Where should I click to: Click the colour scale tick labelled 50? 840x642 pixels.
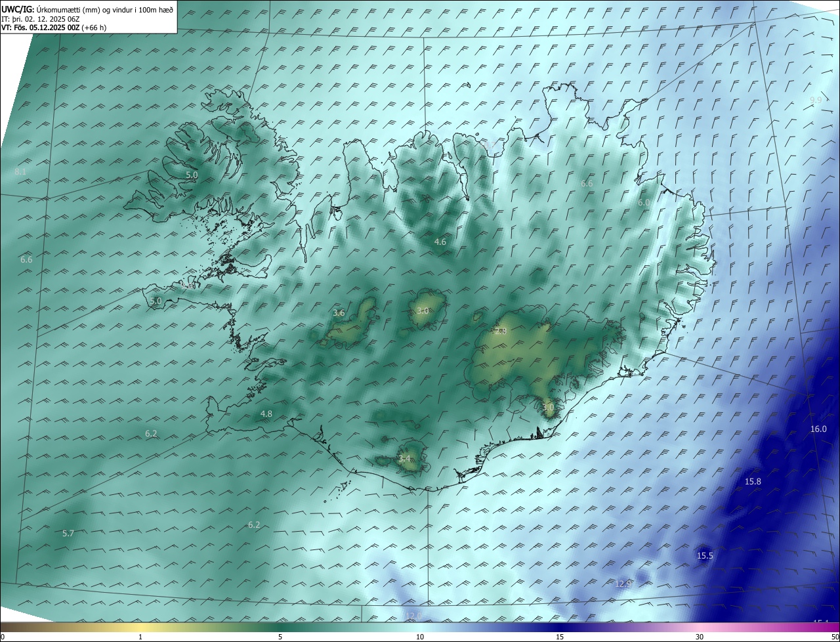tap(835, 637)
